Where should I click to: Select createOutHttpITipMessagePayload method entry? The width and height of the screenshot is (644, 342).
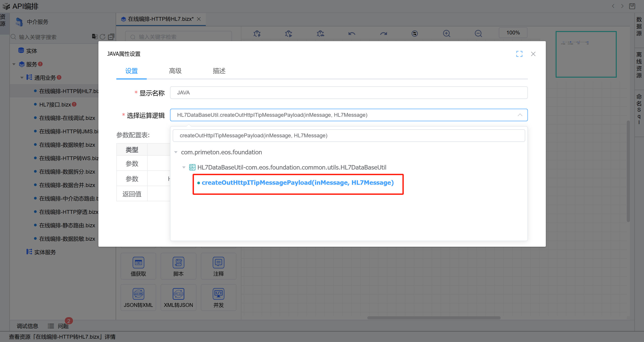pos(297,183)
